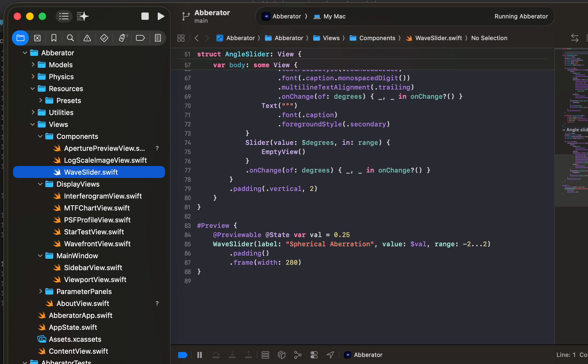This screenshot has height=364, width=588.
Task: Click the Debug Memory Graph icon
Action: coord(298,355)
